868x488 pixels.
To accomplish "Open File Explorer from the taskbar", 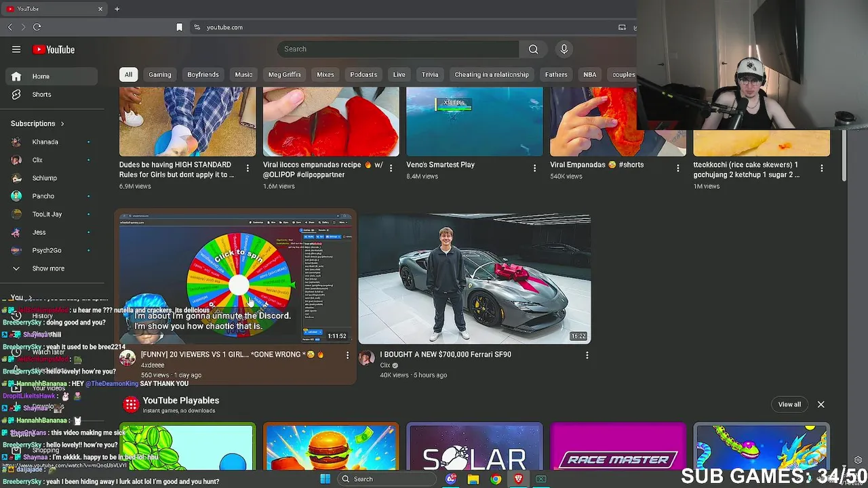I will pos(473,479).
